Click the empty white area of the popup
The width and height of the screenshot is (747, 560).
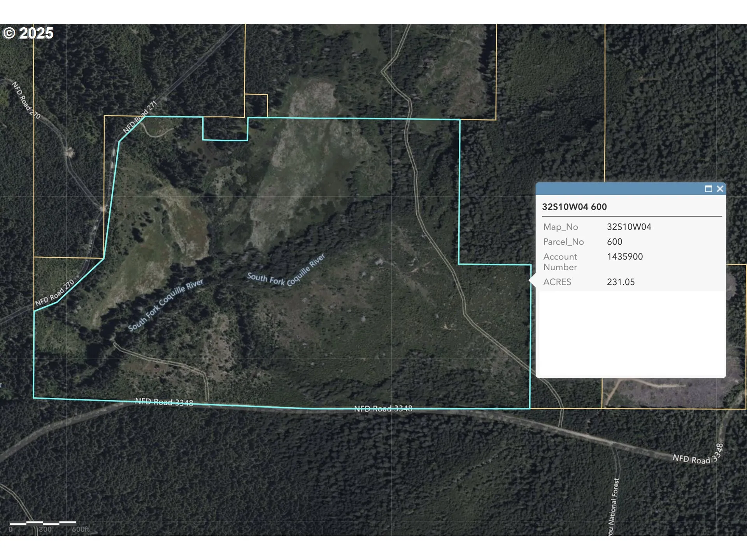point(630,334)
